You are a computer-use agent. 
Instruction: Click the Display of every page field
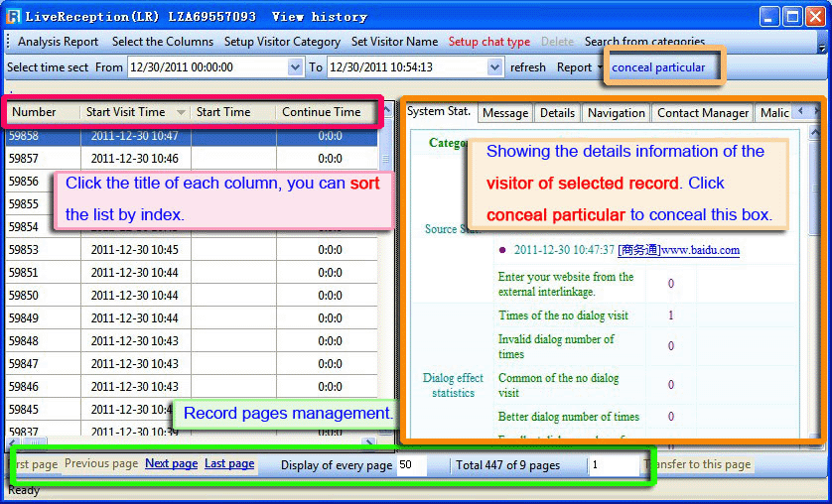[412, 464]
